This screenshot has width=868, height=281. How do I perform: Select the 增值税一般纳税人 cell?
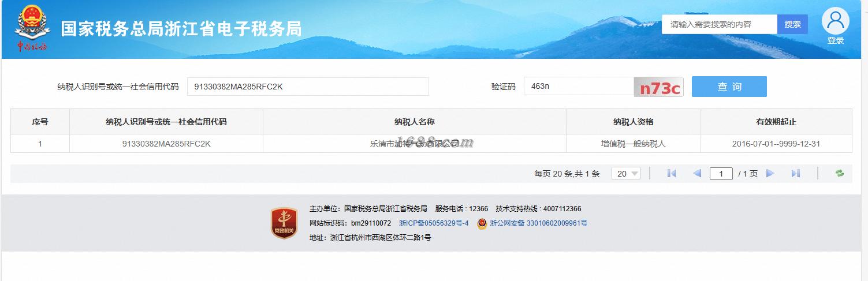tap(634, 144)
